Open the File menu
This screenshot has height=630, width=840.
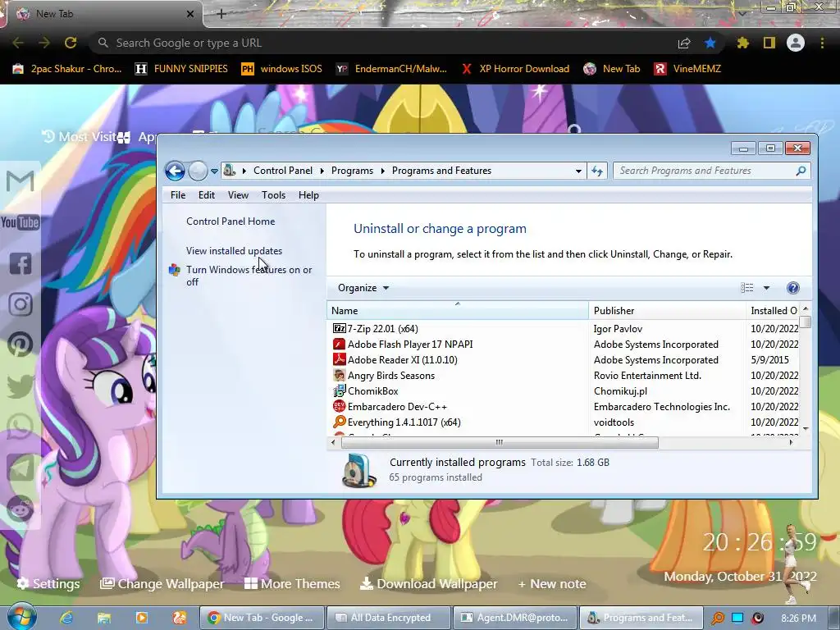tap(178, 195)
